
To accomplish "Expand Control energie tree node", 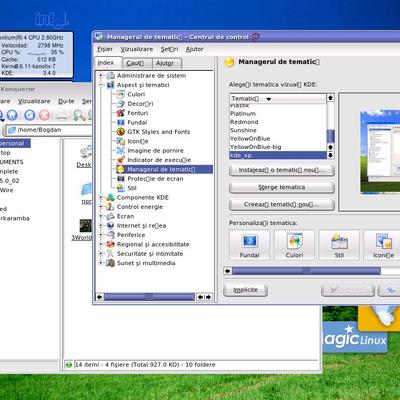I will [101, 207].
